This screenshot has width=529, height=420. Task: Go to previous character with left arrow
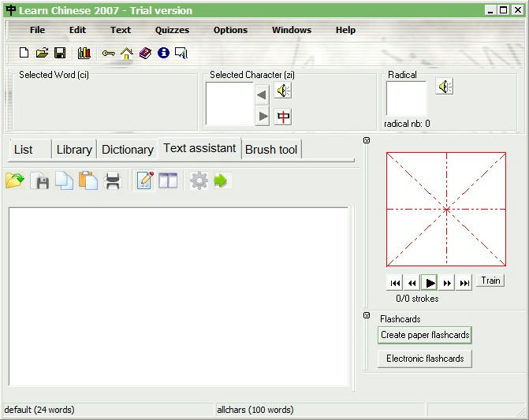point(263,95)
